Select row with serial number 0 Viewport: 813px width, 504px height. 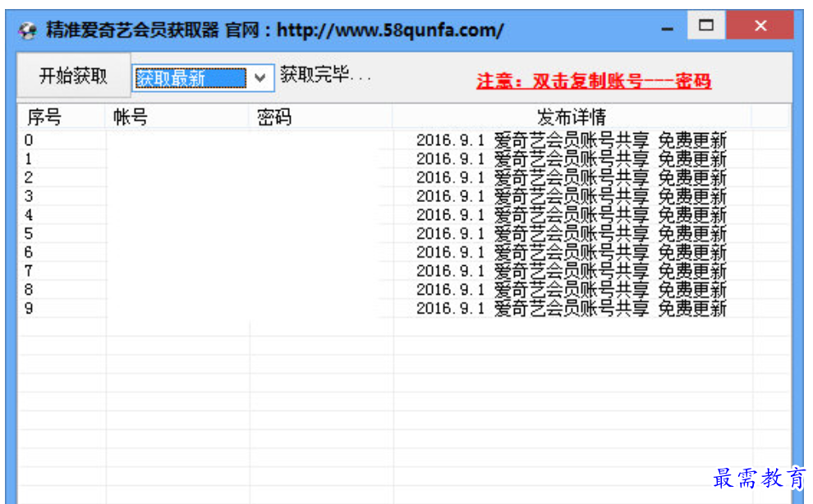[x=404, y=140]
